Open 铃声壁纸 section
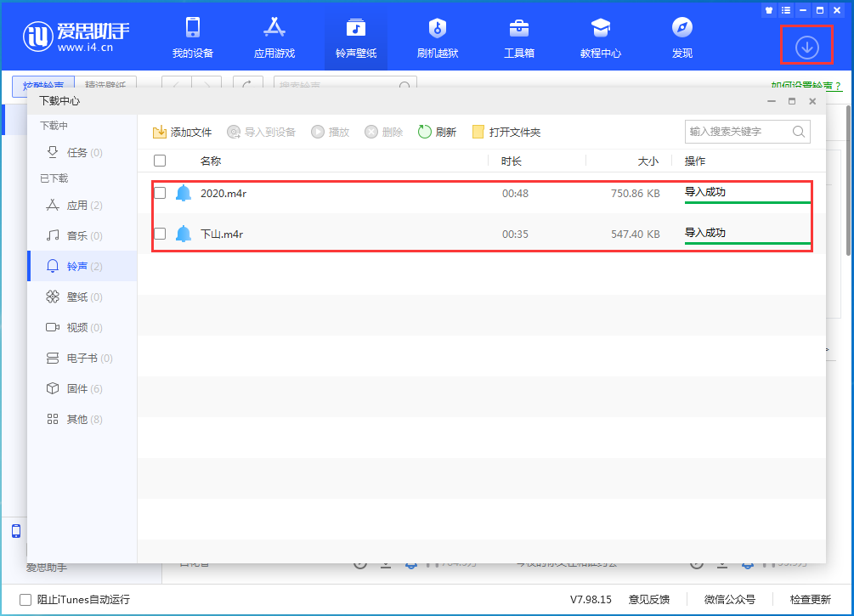This screenshot has height=616, width=854. point(356,37)
